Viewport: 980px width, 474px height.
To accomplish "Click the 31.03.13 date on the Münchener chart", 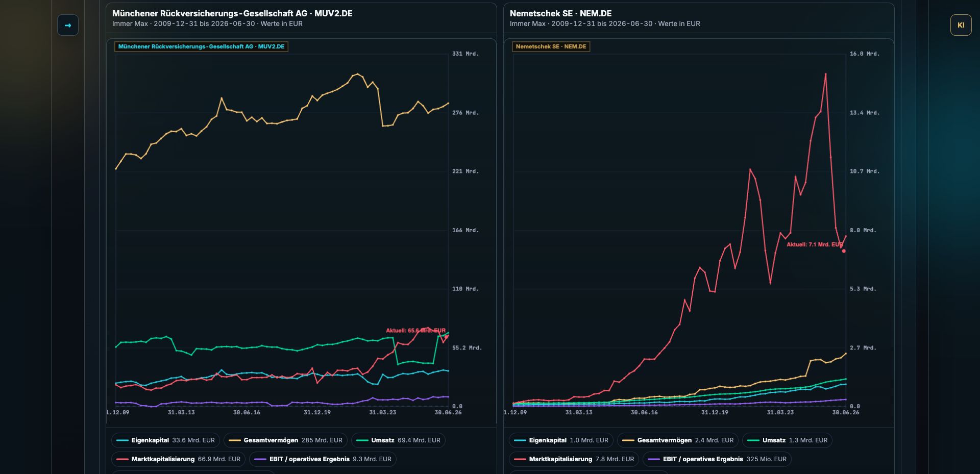I will coord(181,412).
